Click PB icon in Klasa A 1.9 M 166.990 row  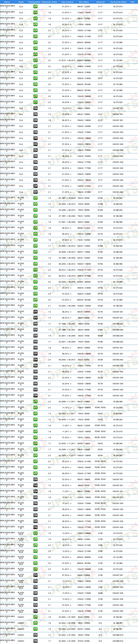(x=35, y=258)
